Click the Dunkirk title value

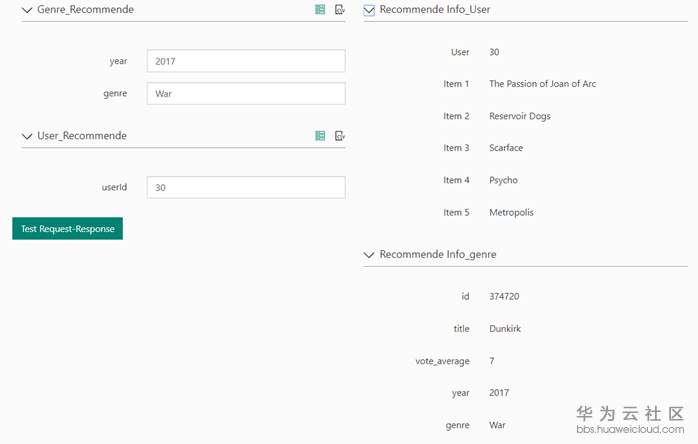click(x=505, y=329)
